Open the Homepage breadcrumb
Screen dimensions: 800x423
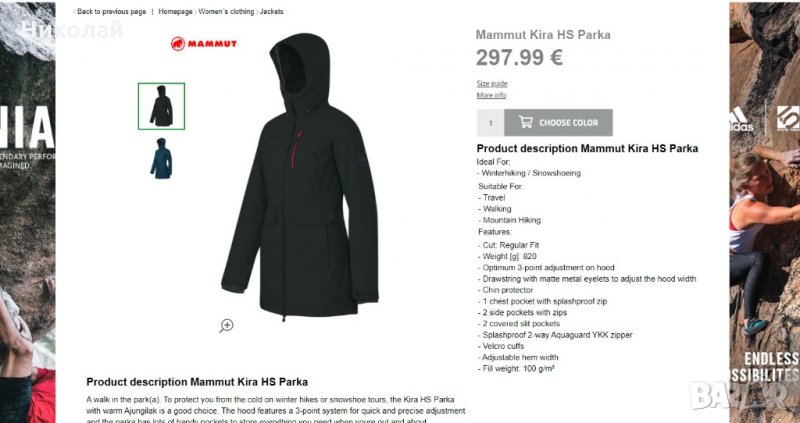175,11
